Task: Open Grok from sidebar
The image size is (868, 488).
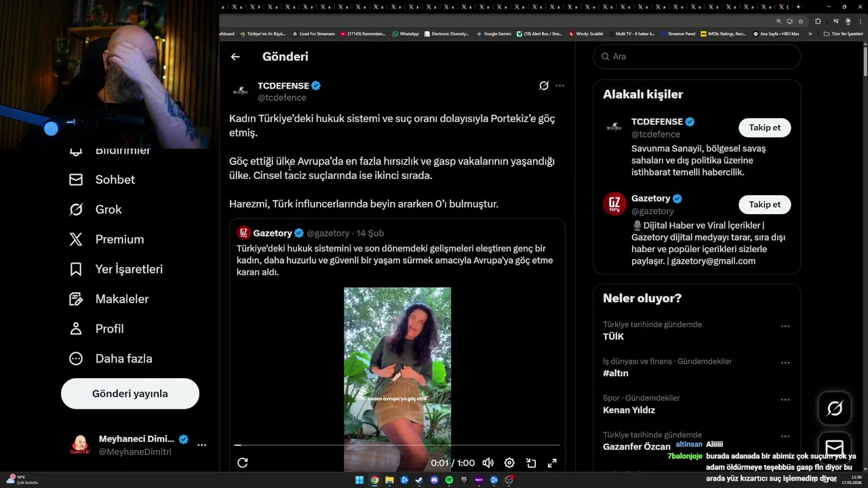Action: click(x=95, y=209)
